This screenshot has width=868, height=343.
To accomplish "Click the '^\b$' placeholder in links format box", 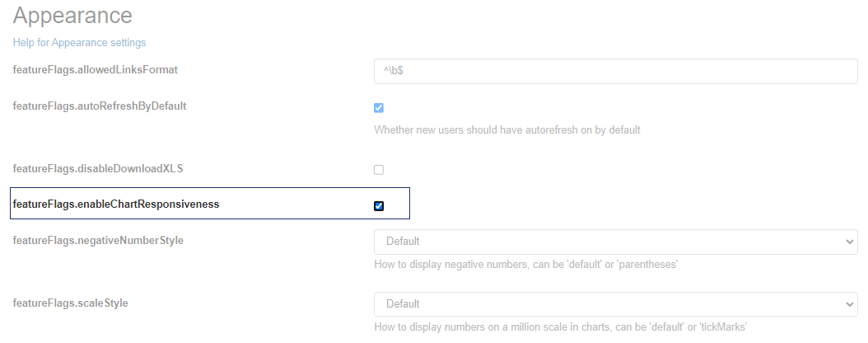I will tap(393, 72).
